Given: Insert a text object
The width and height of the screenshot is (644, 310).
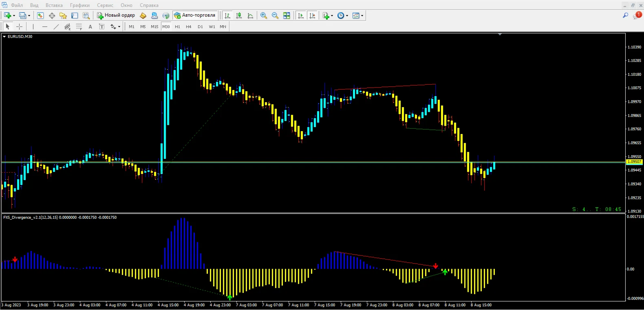Looking at the screenshot, I should [90, 26].
